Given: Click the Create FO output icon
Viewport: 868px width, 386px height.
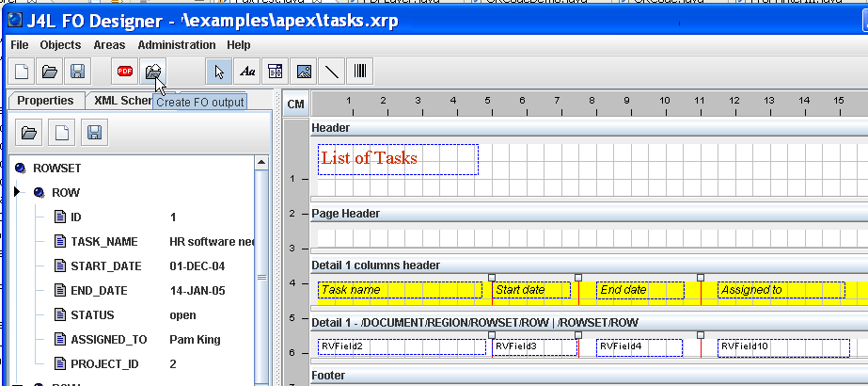Looking at the screenshot, I should tap(152, 72).
